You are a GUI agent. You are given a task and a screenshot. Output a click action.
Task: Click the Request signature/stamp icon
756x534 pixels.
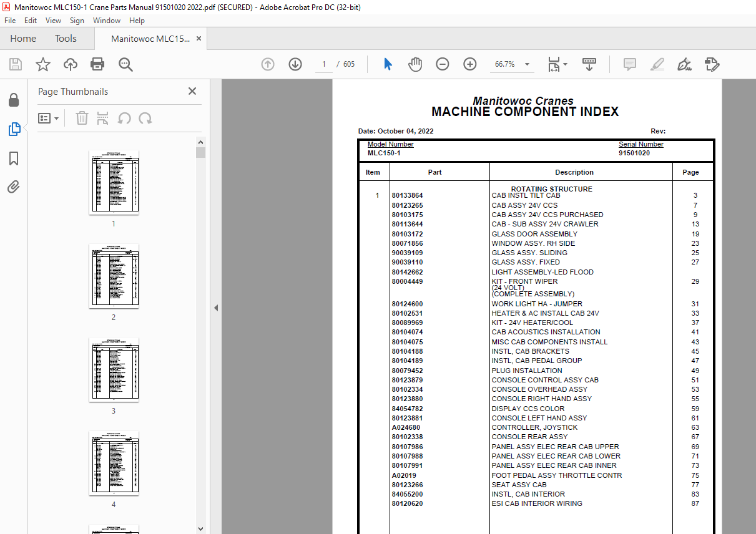click(x=712, y=64)
